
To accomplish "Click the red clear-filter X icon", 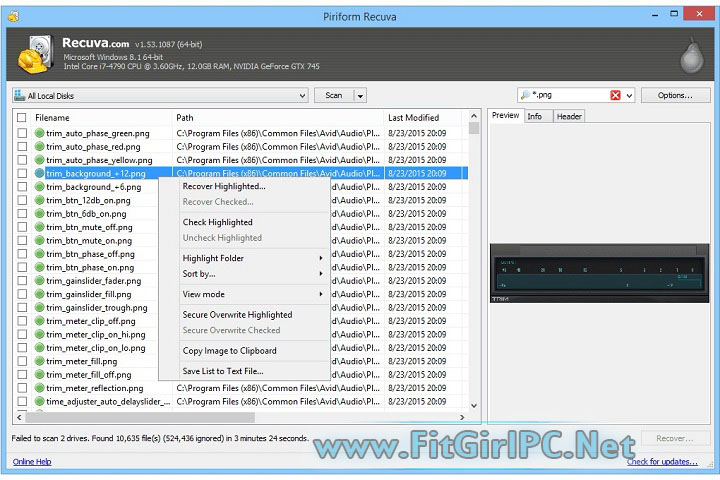I will click(x=615, y=96).
